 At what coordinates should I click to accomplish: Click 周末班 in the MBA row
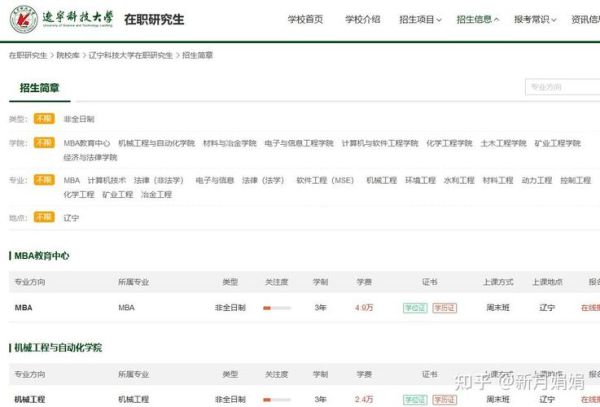(x=498, y=308)
